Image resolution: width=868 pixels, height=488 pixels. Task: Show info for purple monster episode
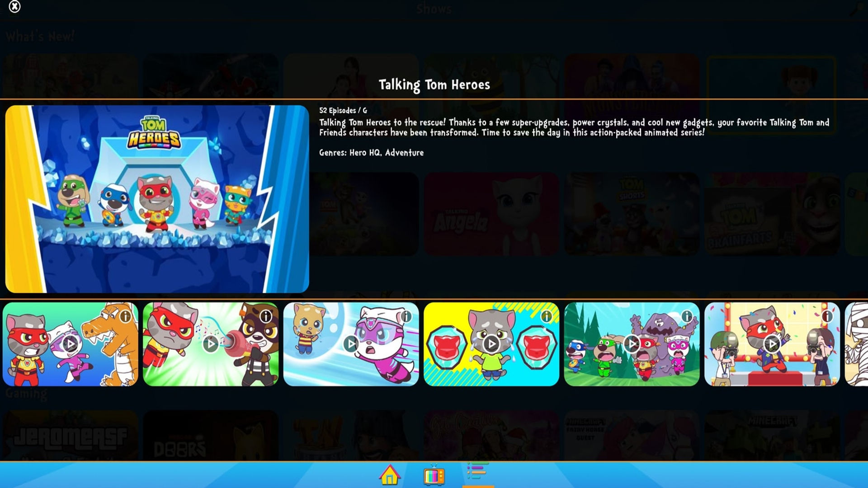point(687,316)
